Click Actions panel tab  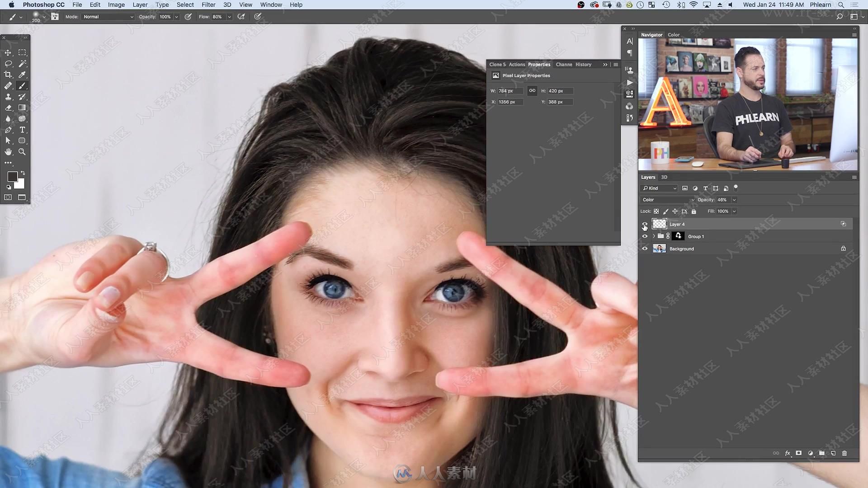tap(516, 64)
